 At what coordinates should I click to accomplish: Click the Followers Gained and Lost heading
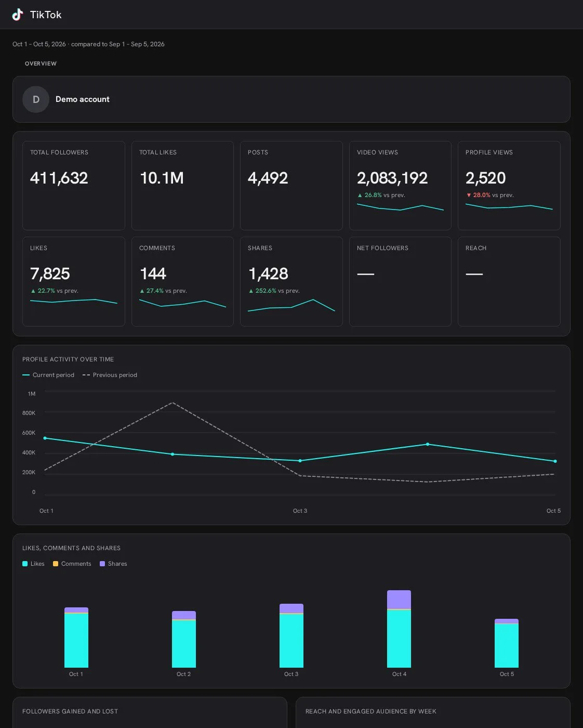pyautogui.click(x=70, y=711)
